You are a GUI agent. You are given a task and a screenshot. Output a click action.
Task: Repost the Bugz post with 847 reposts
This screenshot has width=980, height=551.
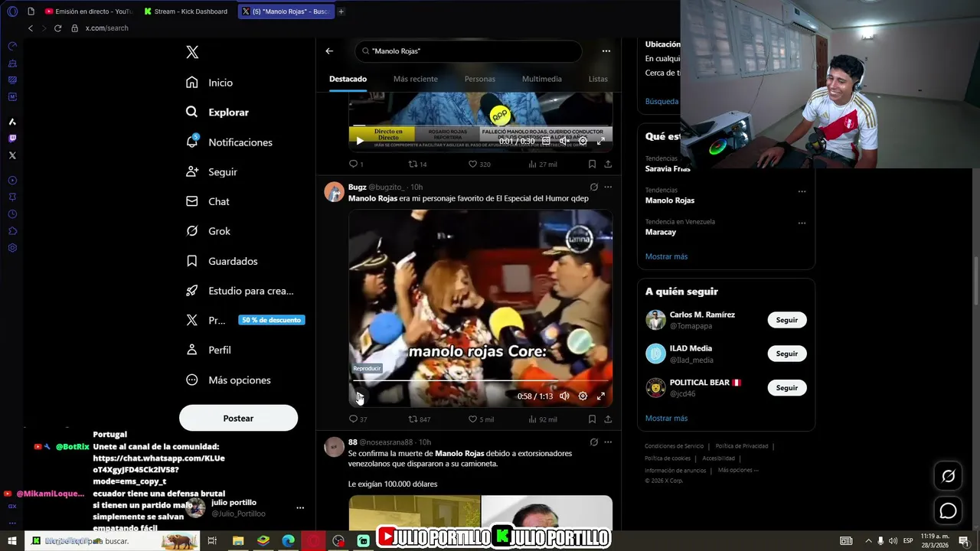[419, 419]
